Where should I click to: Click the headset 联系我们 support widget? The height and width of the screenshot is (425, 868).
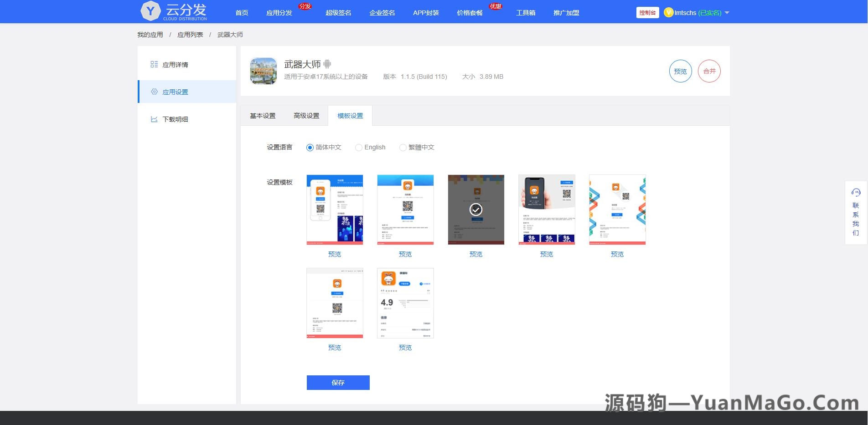[856, 213]
